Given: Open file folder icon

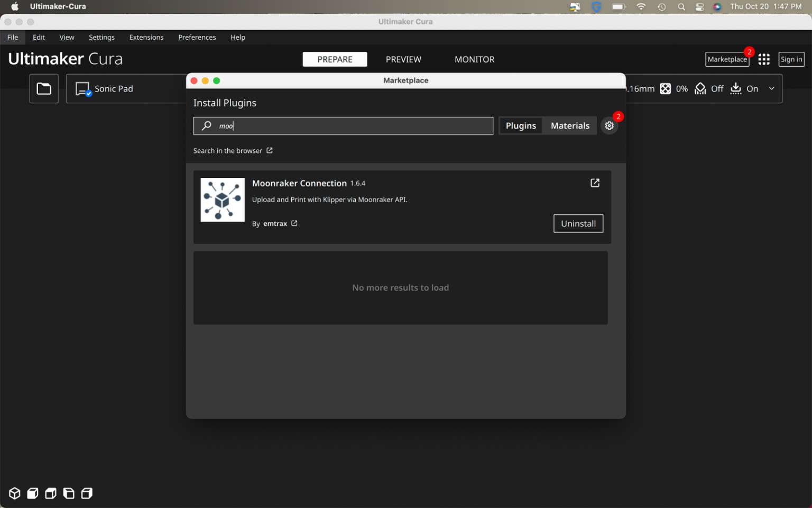Looking at the screenshot, I should [x=44, y=89].
